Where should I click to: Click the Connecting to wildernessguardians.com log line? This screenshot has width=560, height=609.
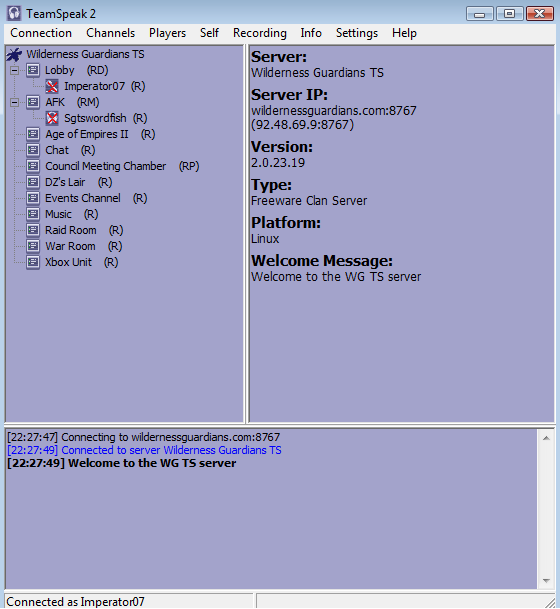point(144,437)
